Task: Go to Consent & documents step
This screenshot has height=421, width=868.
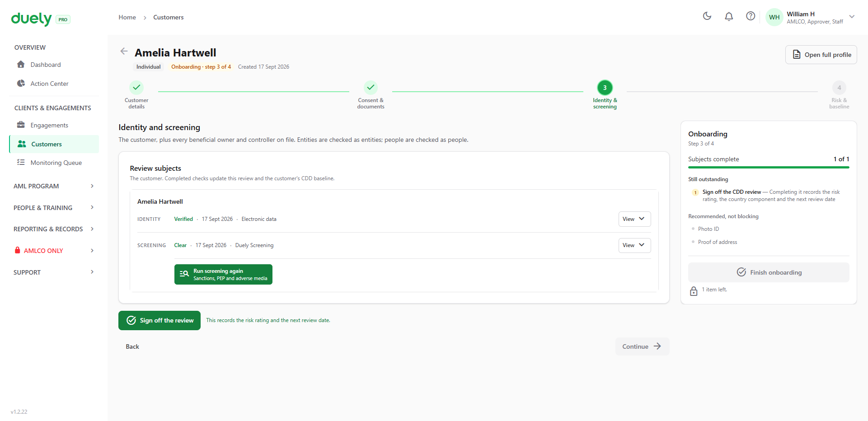Action: point(371,95)
